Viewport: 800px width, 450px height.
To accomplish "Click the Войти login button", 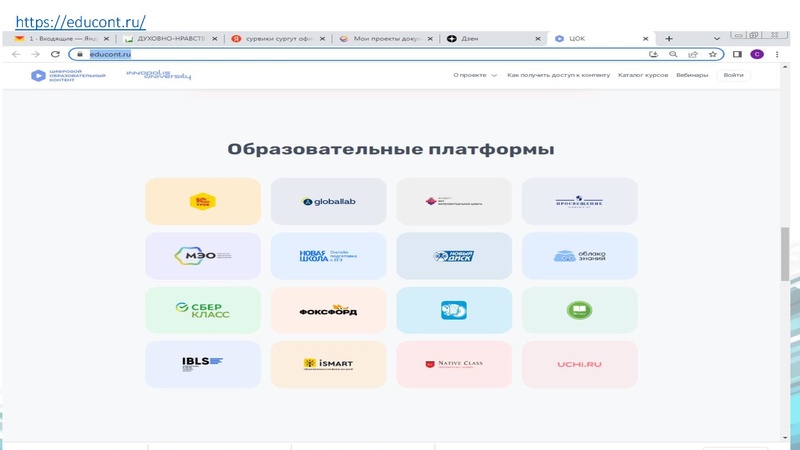I will click(734, 75).
